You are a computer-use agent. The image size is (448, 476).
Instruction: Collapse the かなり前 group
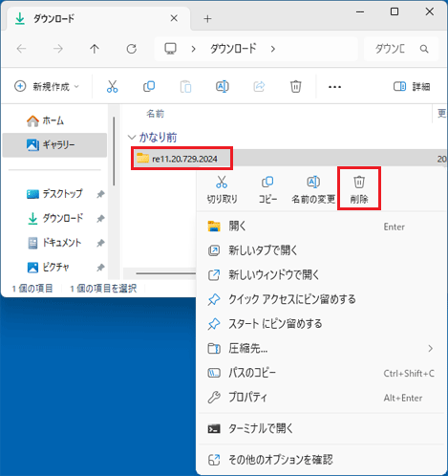coord(131,138)
